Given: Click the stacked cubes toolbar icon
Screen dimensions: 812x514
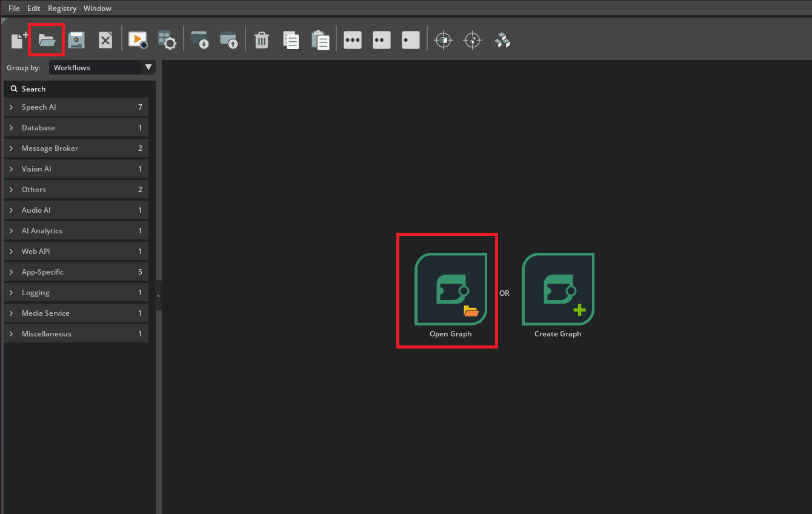Looking at the screenshot, I should tap(502, 41).
